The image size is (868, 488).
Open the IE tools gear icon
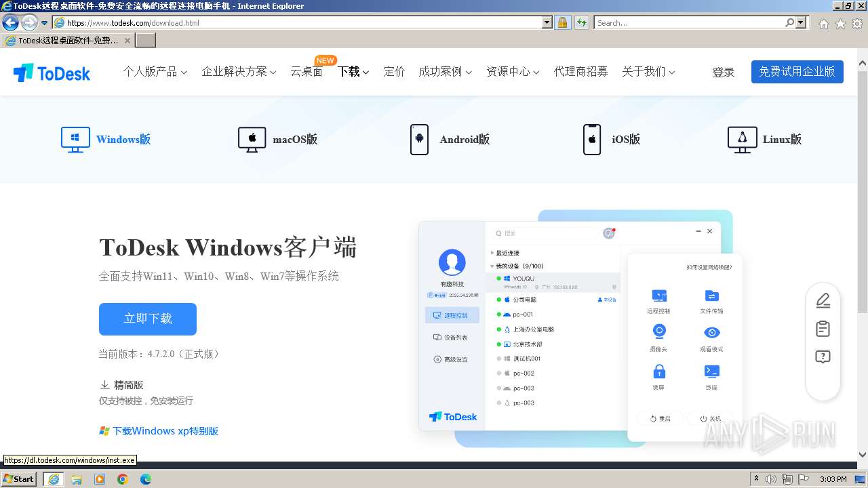coord(857,24)
